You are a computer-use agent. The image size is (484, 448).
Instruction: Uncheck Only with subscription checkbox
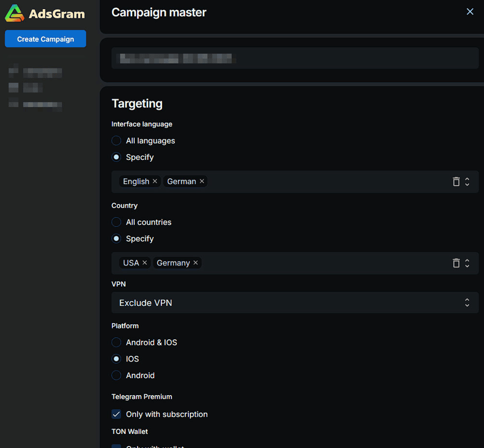click(117, 414)
